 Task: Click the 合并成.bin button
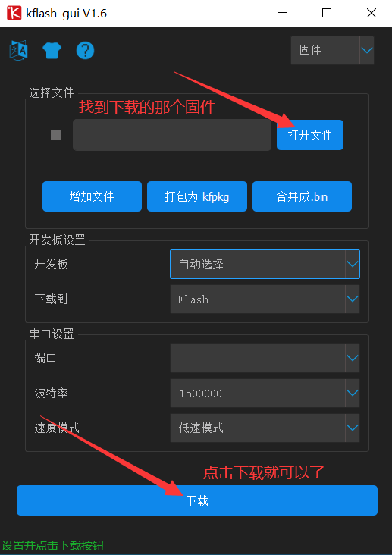point(302,196)
